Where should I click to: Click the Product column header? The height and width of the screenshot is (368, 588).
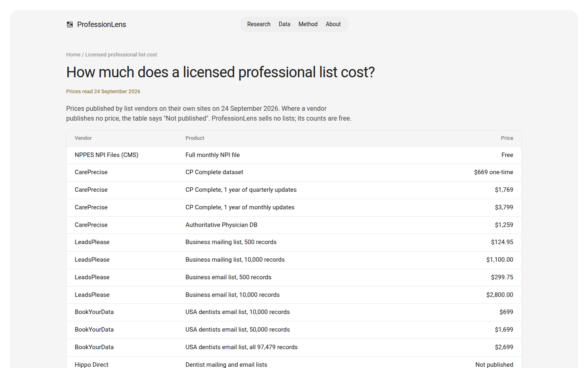tap(195, 138)
